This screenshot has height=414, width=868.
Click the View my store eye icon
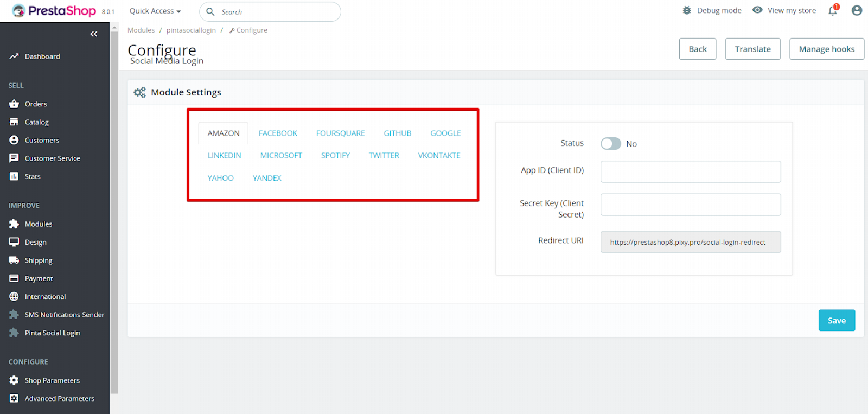pyautogui.click(x=757, y=10)
